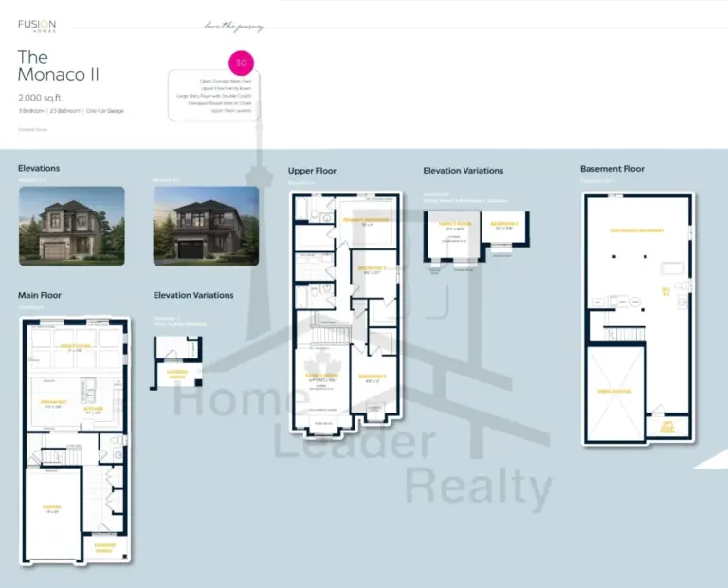
Task: Click the 'Main Floor' heading
Action: click(x=40, y=295)
